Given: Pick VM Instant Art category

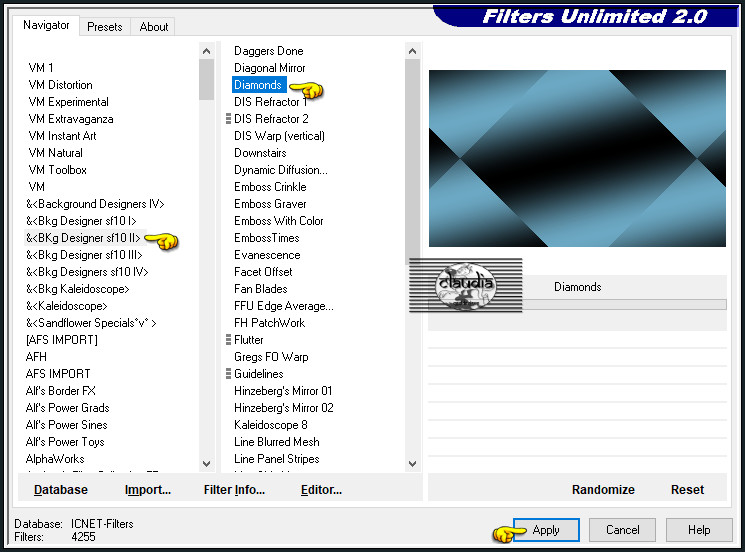Looking at the screenshot, I should 62,136.
